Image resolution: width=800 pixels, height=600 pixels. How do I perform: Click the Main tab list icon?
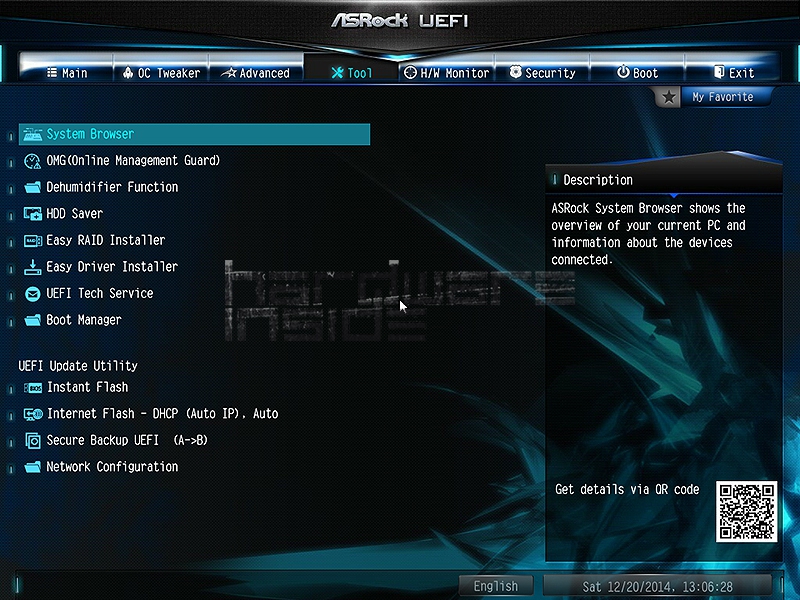52,73
